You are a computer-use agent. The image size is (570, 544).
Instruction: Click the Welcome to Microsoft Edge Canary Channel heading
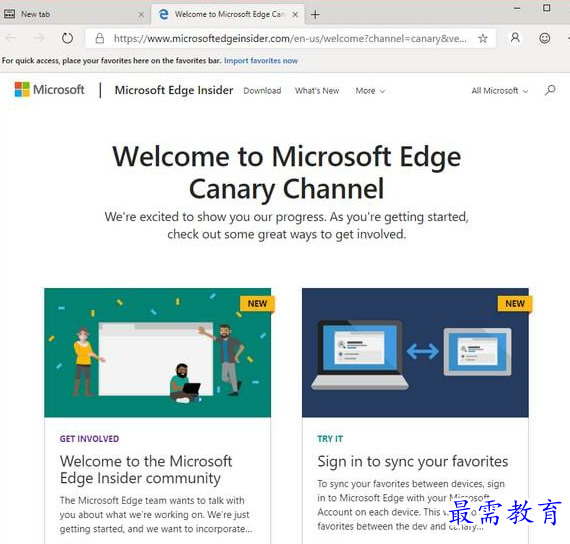tap(286, 172)
